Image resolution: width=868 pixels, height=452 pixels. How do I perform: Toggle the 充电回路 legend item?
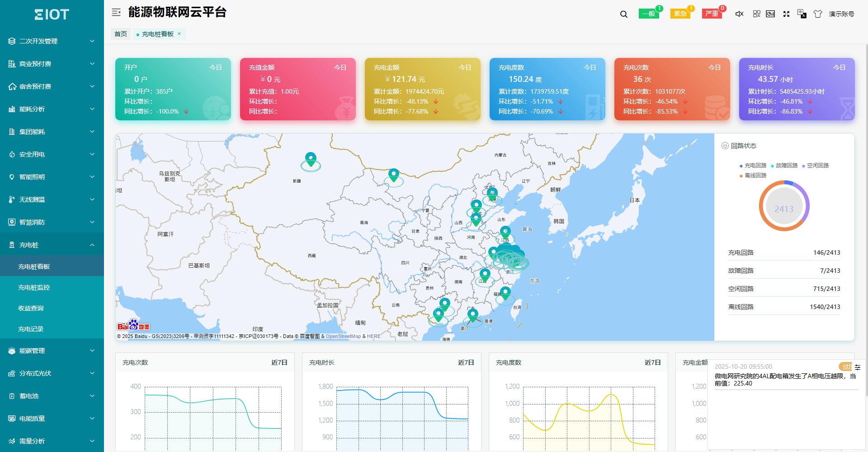[x=753, y=166]
